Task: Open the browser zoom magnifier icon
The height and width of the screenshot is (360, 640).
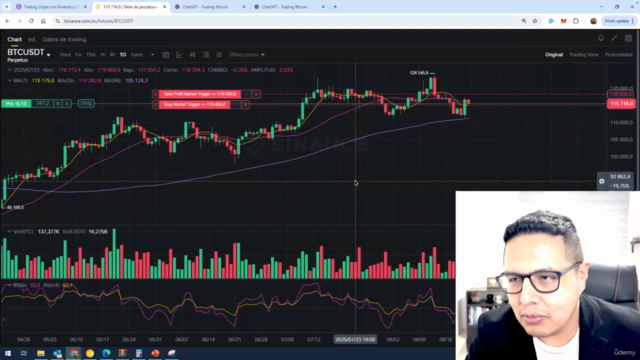Action: pos(524,21)
